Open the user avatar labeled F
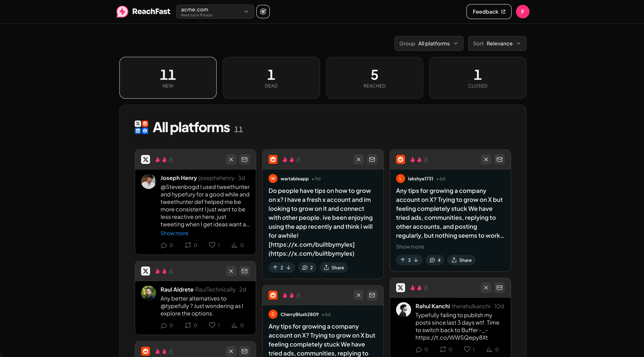Image resolution: width=644 pixels, height=357 pixels. click(523, 11)
